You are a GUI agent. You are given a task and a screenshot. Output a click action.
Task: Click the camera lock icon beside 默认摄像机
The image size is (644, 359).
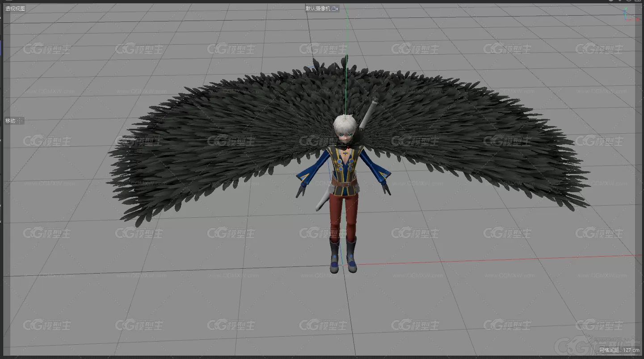click(x=336, y=8)
